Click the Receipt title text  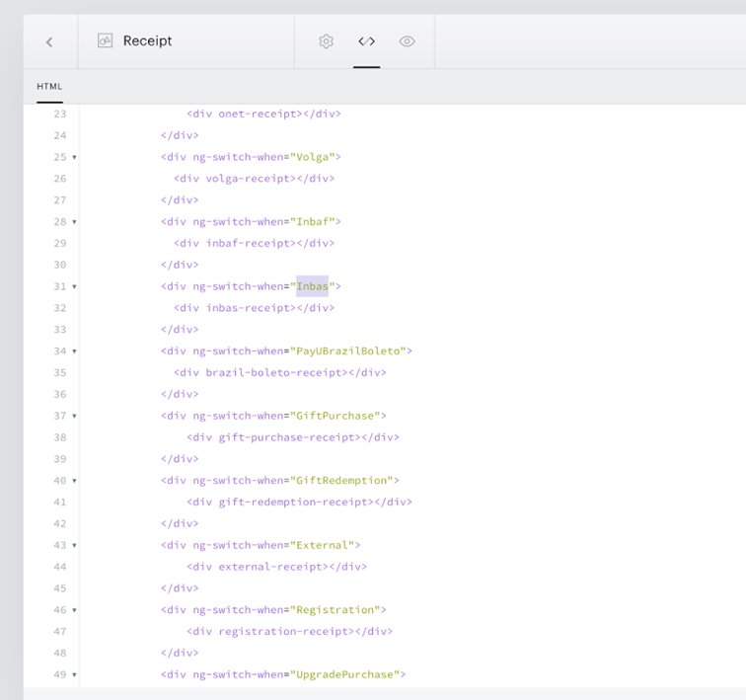[x=147, y=40]
